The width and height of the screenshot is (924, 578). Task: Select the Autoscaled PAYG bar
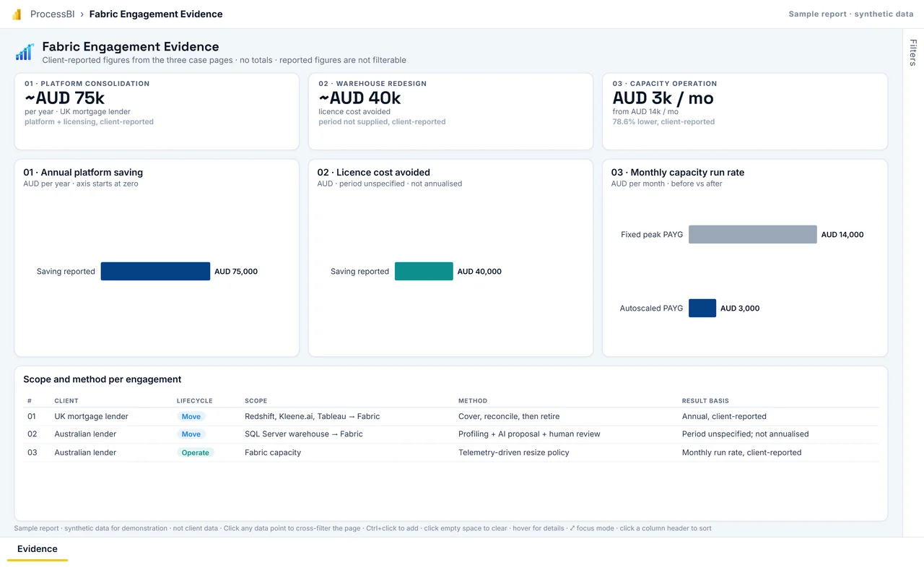[x=702, y=308]
